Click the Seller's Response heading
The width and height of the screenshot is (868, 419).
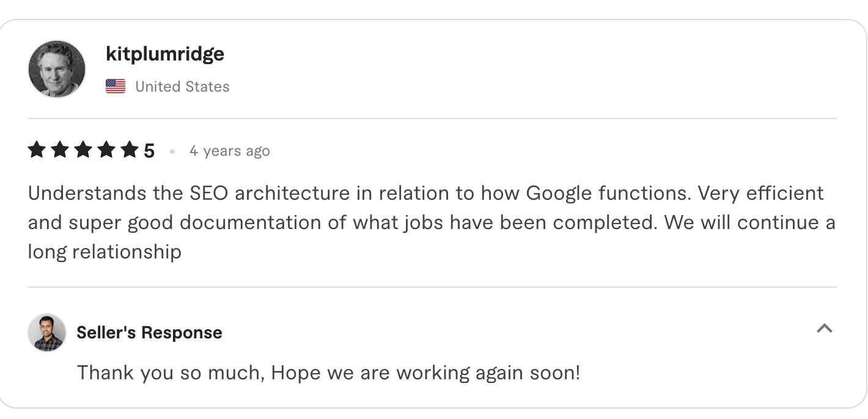tap(149, 332)
